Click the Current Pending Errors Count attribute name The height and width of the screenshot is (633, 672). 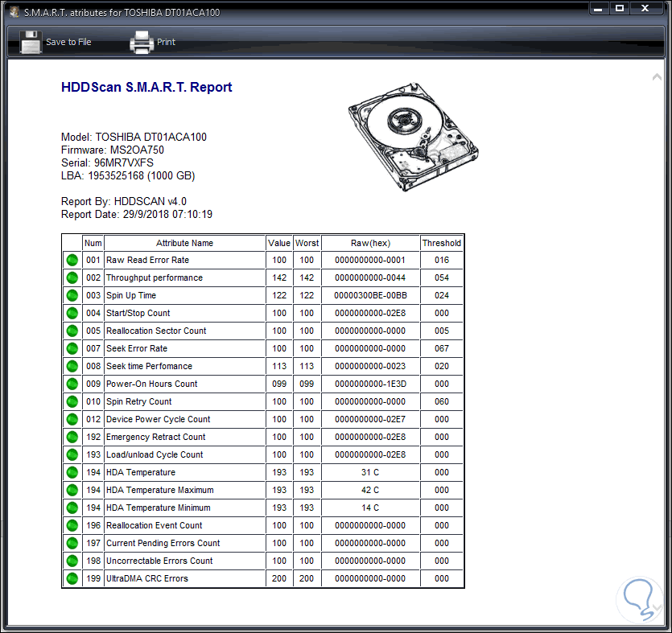163,543
